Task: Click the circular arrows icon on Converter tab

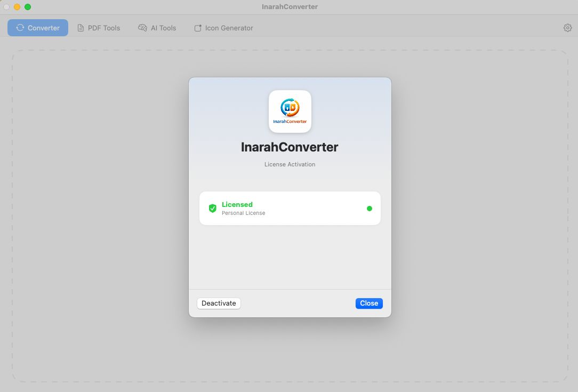Action: coord(20,28)
